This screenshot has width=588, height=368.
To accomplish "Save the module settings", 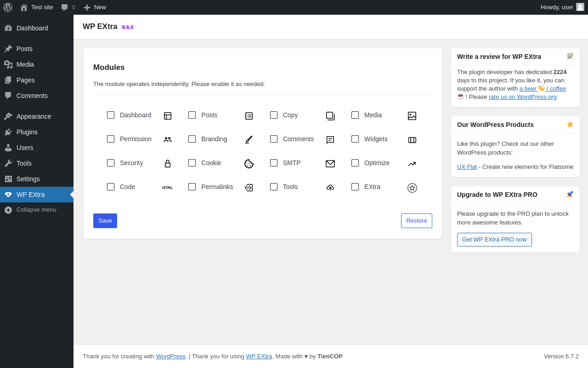I will 105,221.
